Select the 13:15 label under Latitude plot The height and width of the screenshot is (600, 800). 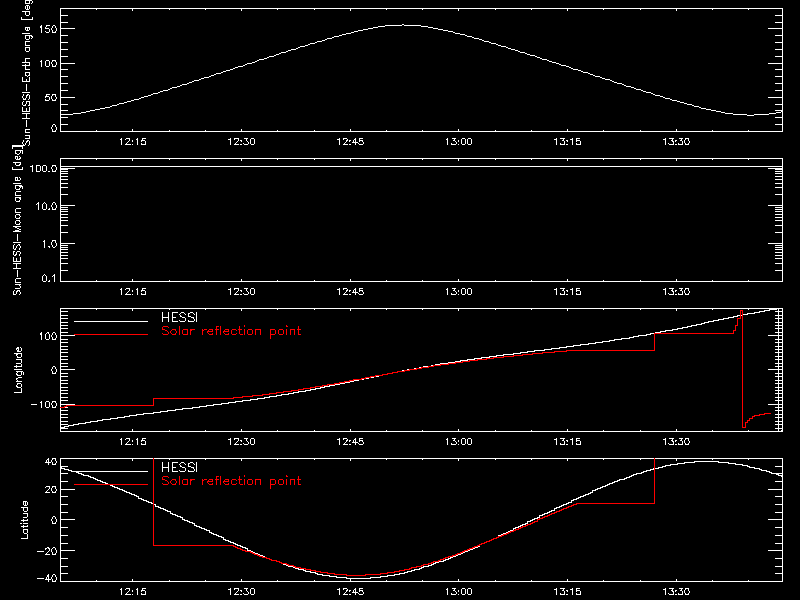pyautogui.click(x=567, y=592)
